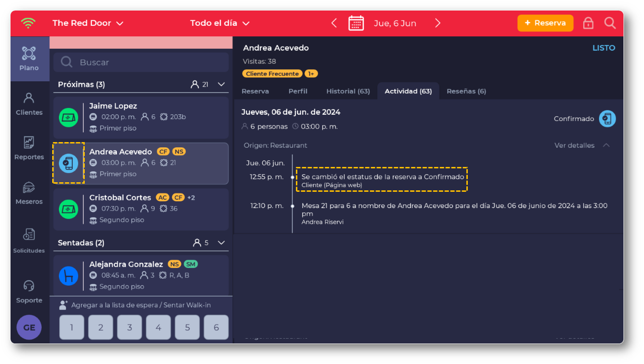Collapse the Sentadas section

(x=221, y=243)
